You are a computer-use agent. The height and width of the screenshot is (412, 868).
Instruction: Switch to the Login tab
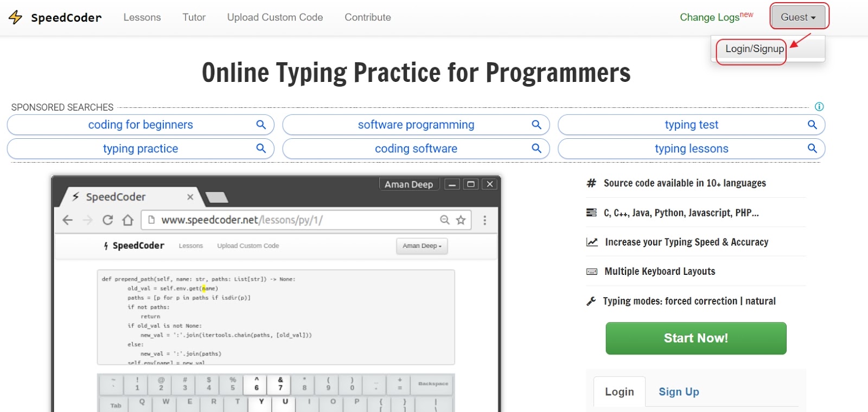click(x=620, y=391)
